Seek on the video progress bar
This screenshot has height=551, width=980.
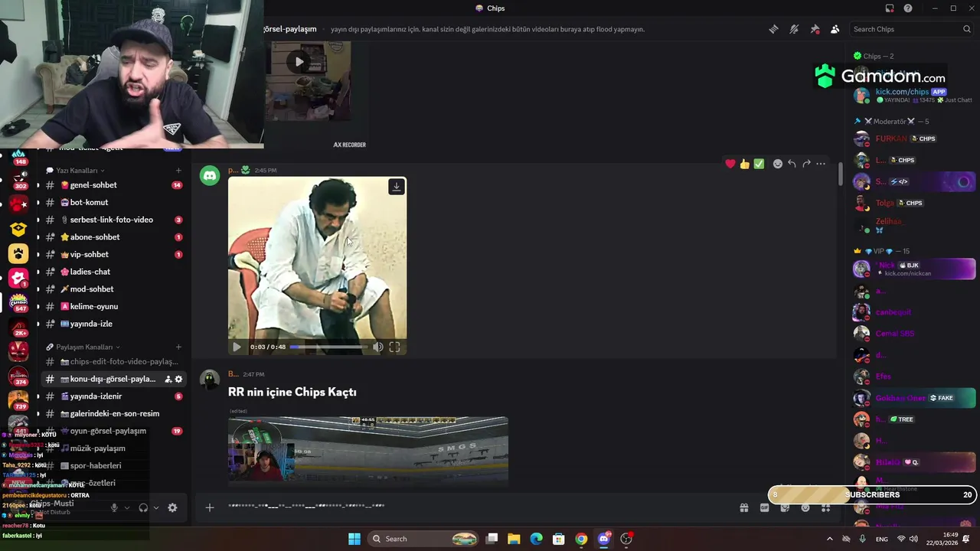328,347
